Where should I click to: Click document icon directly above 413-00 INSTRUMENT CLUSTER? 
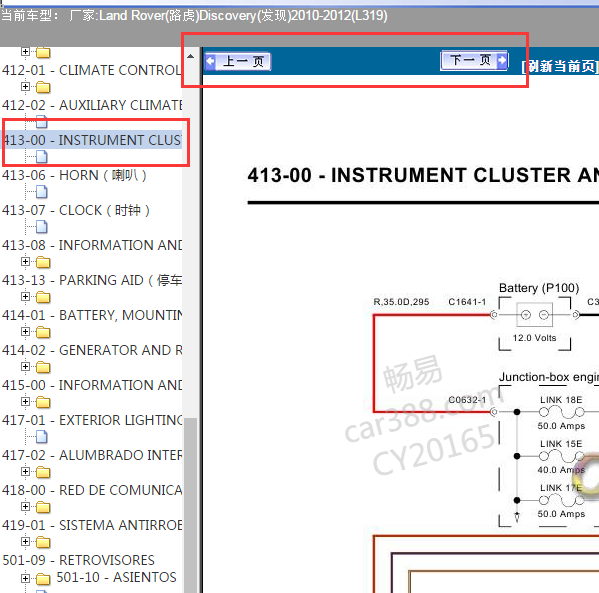point(42,122)
